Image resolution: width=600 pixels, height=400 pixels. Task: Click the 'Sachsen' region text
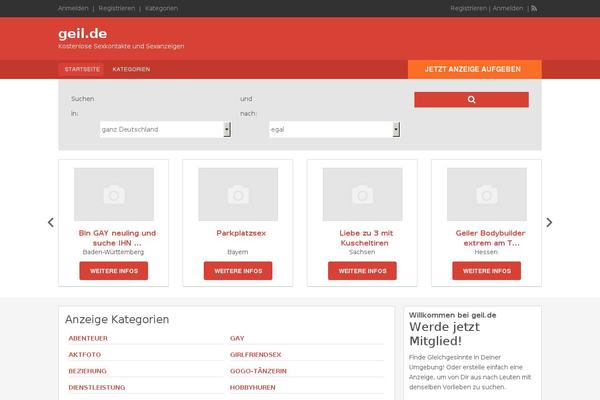coord(362,252)
